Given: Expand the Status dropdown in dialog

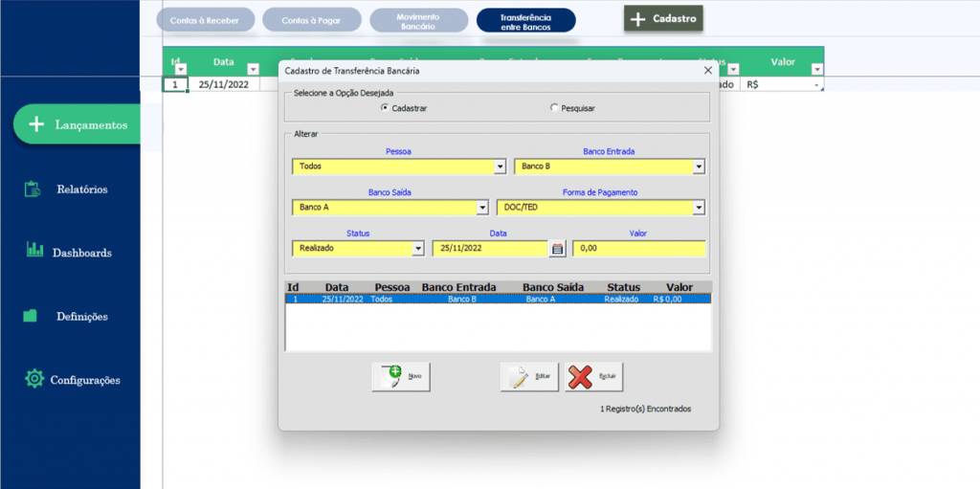Looking at the screenshot, I should coord(418,249).
